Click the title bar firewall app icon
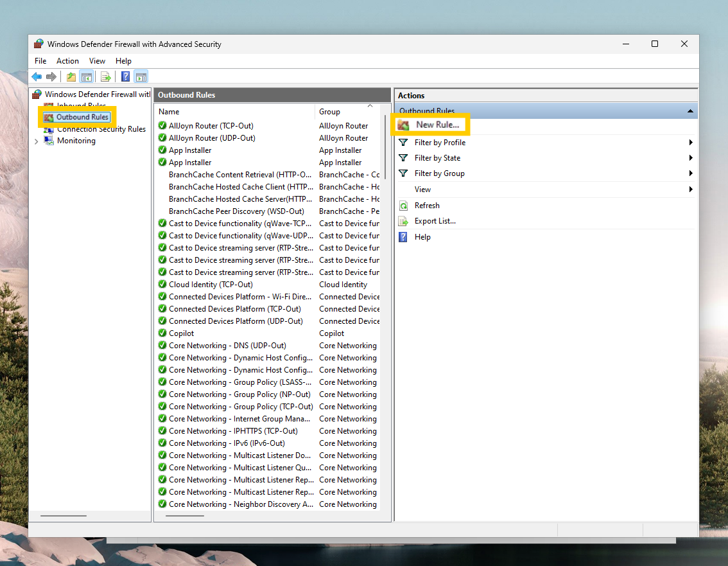The width and height of the screenshot is (728, 566). [x=39, y=44]
